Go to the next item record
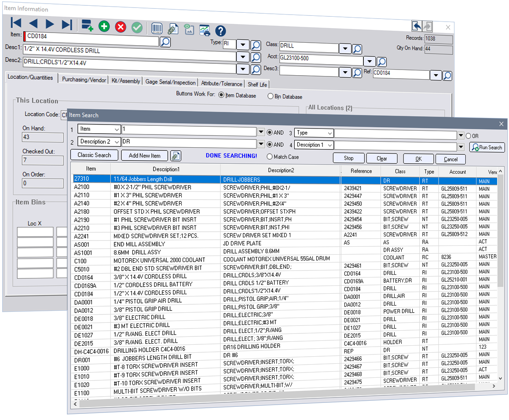Viewport: 509px width, 420px height. pyautogui.click(x=50, y=24)
